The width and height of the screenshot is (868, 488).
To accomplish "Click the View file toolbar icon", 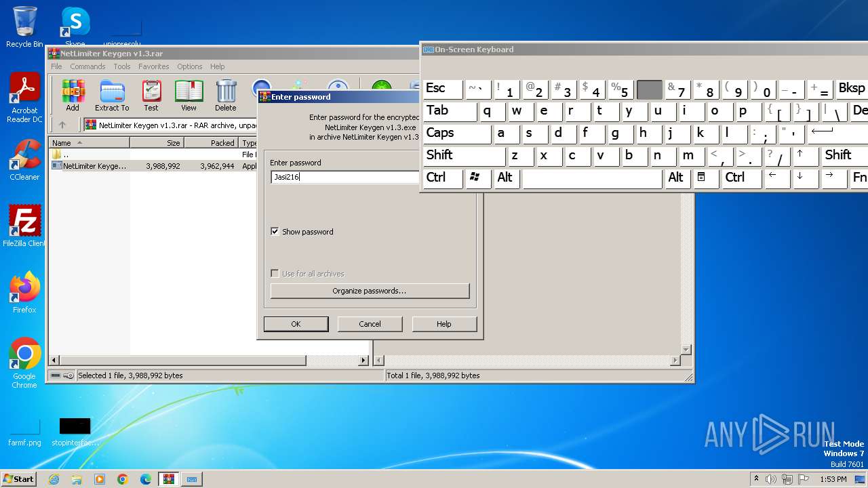I will tap(189, 95).
